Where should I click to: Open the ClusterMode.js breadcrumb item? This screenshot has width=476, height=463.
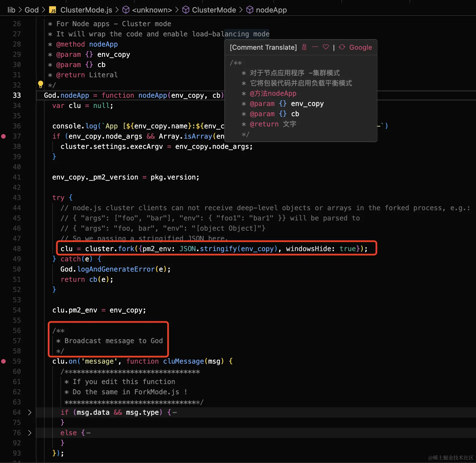point(86,10)
